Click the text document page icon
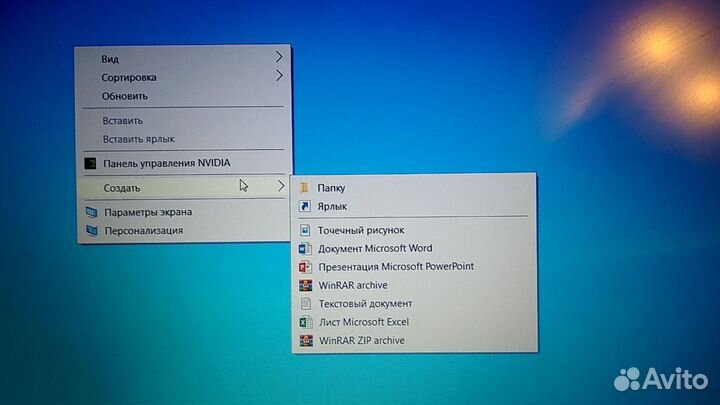 [305, 304]
